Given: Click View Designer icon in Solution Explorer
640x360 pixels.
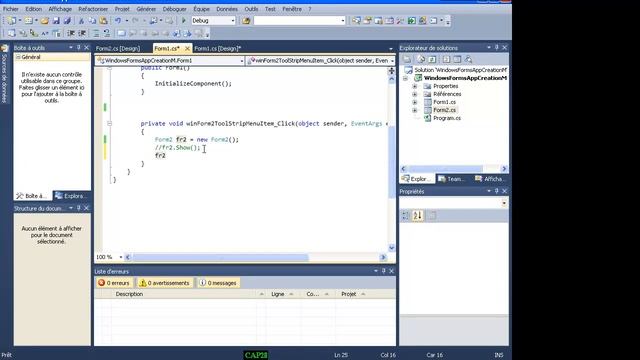Looking at the screenshot, I should 457,60.
